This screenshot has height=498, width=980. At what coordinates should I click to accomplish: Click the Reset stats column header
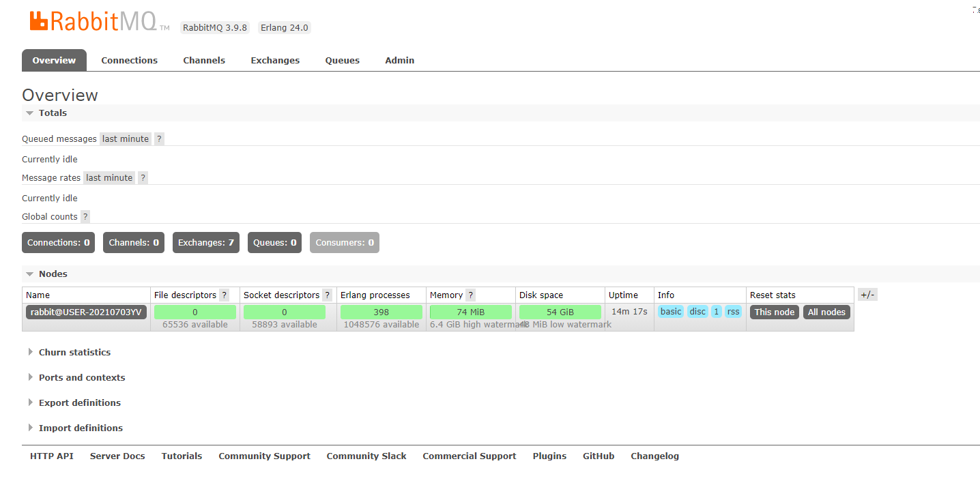point(773,295)
